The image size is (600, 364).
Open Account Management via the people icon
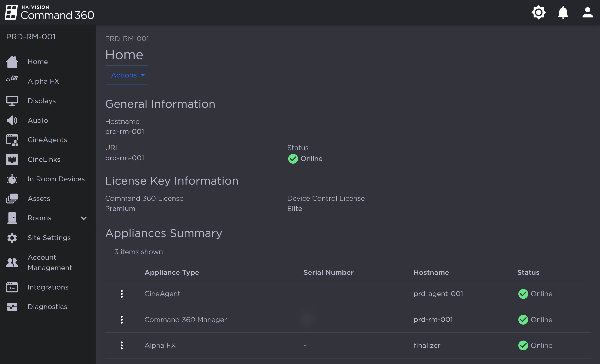click(12, 262)
